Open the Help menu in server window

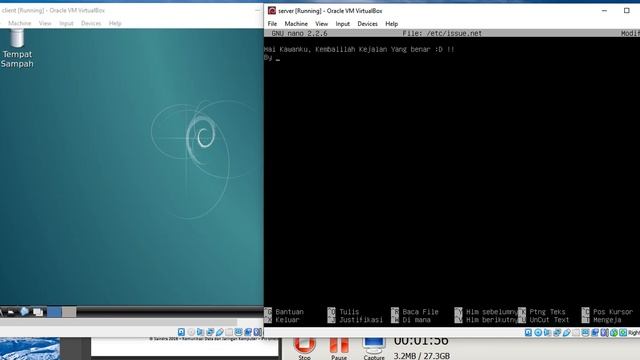pos(391,24)
